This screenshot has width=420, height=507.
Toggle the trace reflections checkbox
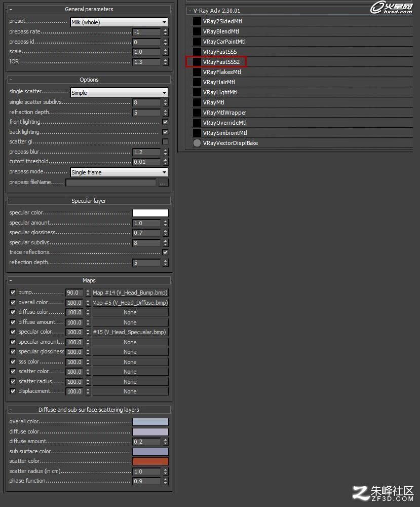[165, 252]
